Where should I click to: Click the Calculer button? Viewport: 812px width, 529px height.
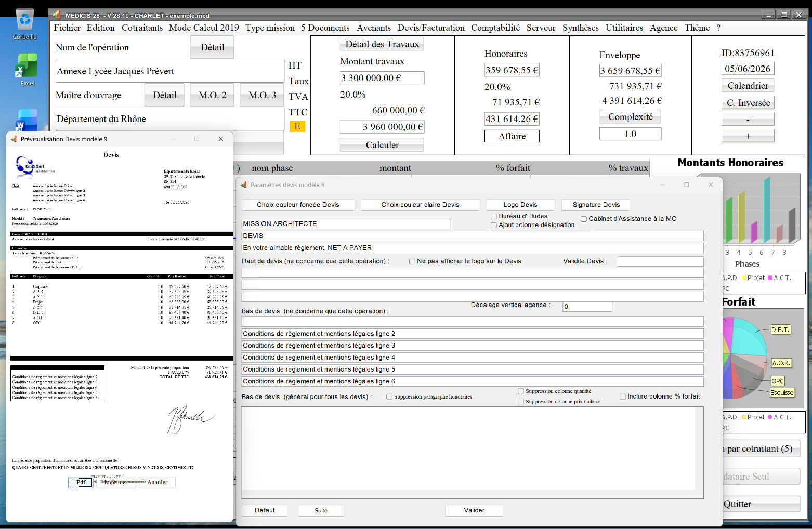(382, 145)
